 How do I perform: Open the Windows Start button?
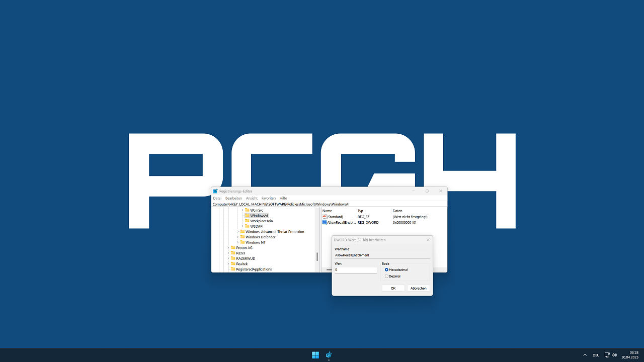click(315, 355)
